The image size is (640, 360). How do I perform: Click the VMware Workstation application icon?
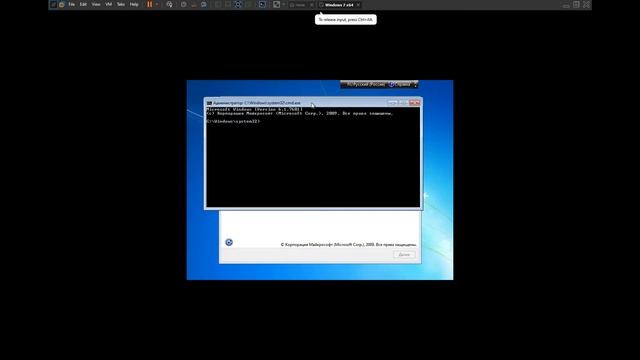click(x=53, y=4)
